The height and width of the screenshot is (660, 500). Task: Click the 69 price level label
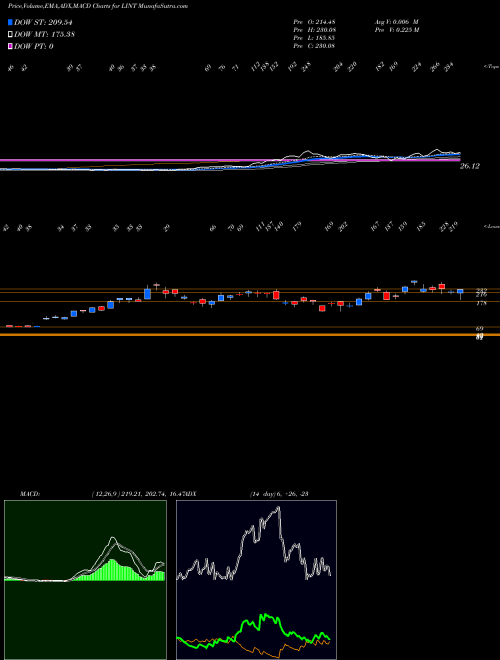(x=480, y=328)
